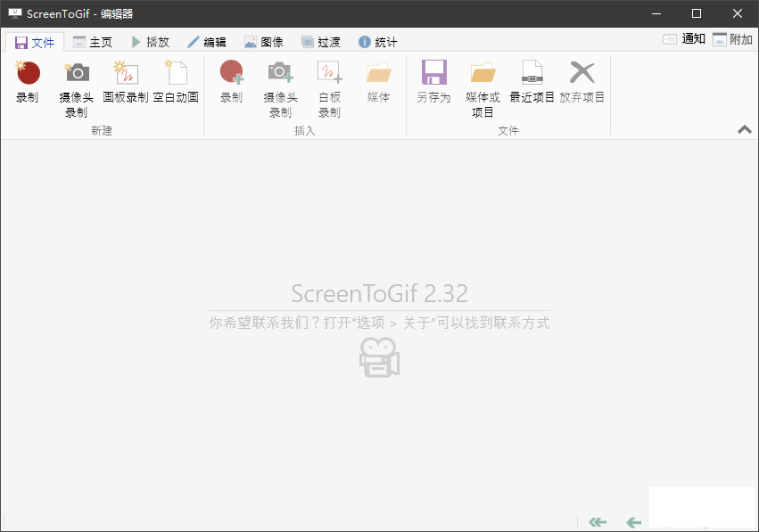Insert a whiteboard recording (白板录制)

[330, 90]
